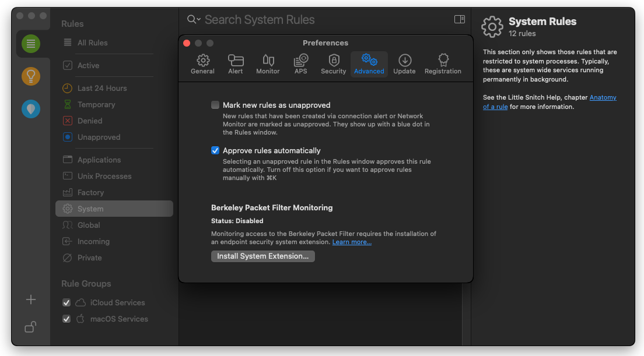Go to the Update preferences pane
The width and height of the screenshot is (644, 356).
[x=404, y=64]
